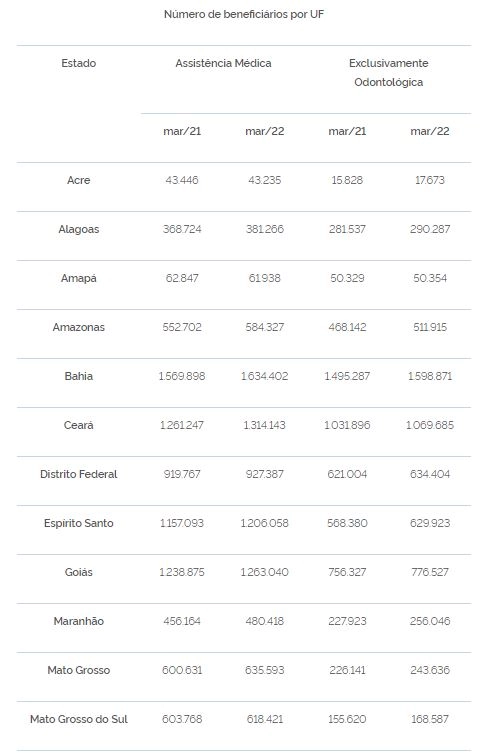Click the table title 'Número de beneficiários por UF'
This screenshot has width=481, height=755.
coord(244,14)
